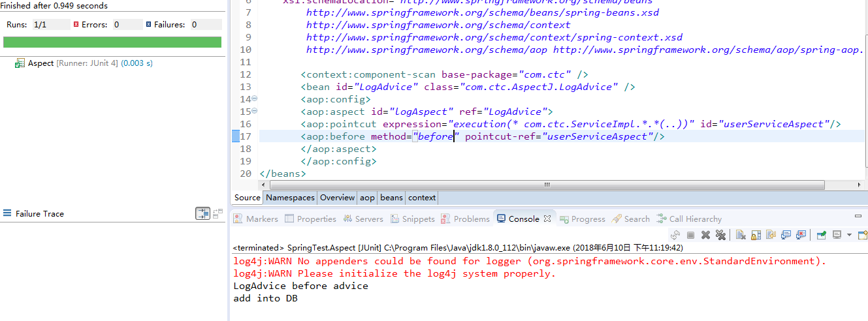The height and width of the screenshot is (321, 868).
Task: Pin the console with green pushpin icon
Action: point(821,235)
